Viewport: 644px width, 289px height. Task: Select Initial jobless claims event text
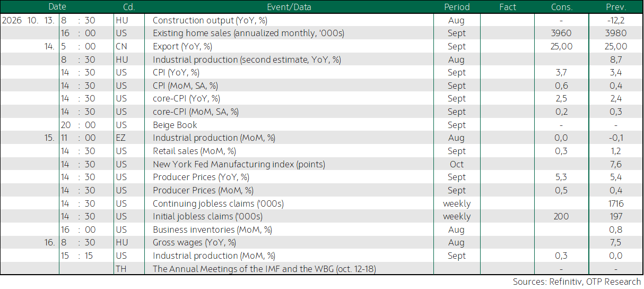click(207, 217)
